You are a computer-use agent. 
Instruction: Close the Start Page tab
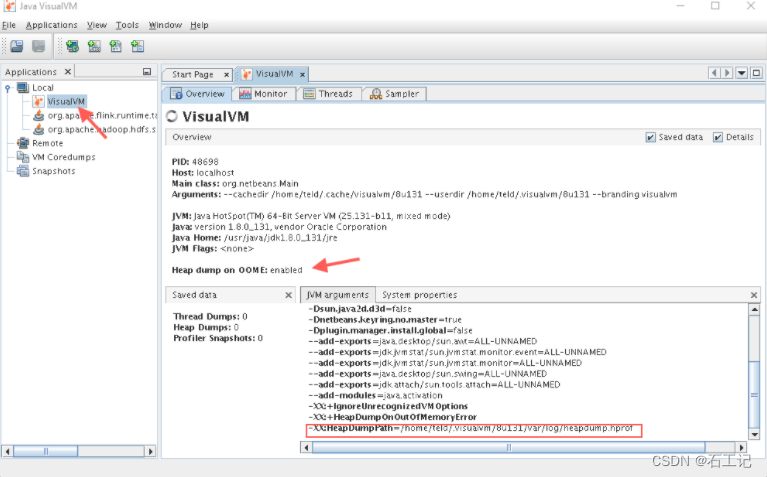click(x=226, y=74)
